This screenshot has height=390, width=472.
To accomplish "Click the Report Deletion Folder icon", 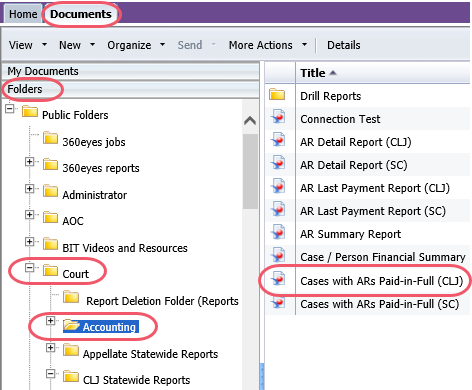I will pos(71,297).
